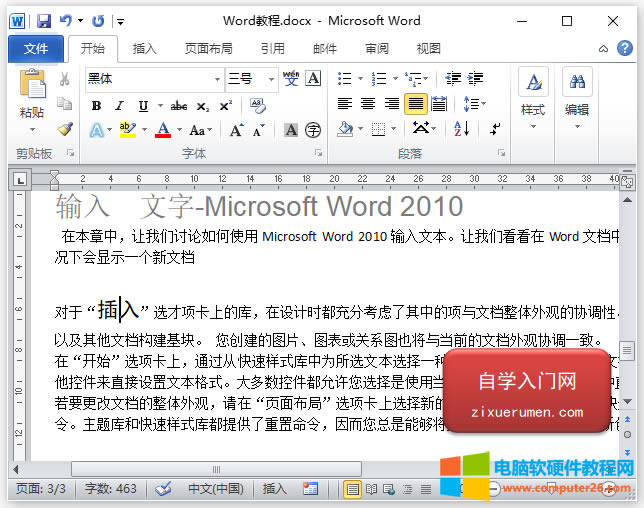The height and width of the screenshot is (508, 644).
Task: Click the spelling check icon in status bar
Action: 163,489
